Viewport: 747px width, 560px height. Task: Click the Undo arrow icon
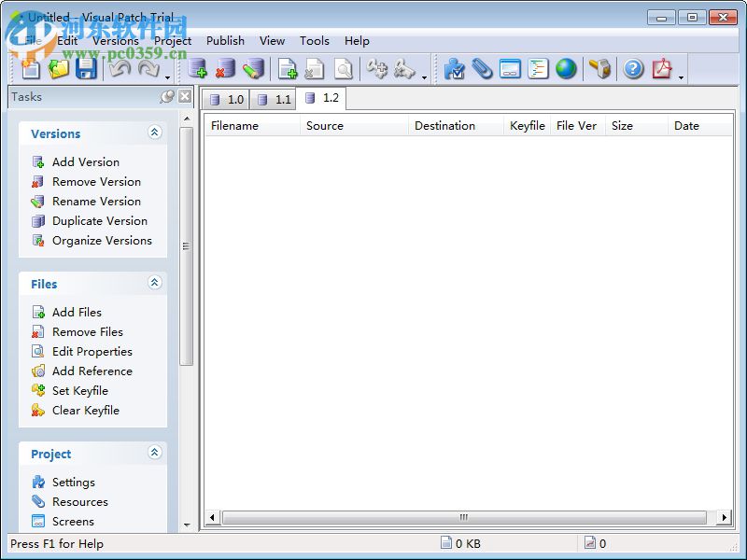click(120, 69)
